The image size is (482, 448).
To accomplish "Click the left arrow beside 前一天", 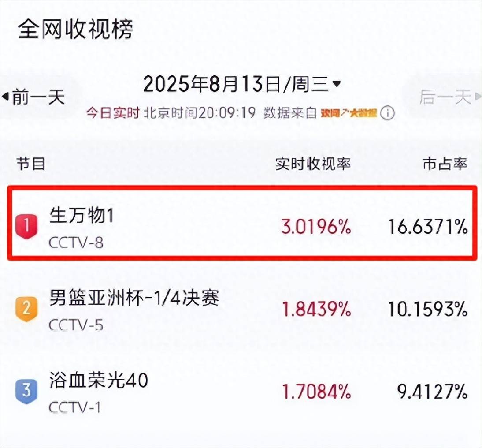I will (x=5, y=97).
